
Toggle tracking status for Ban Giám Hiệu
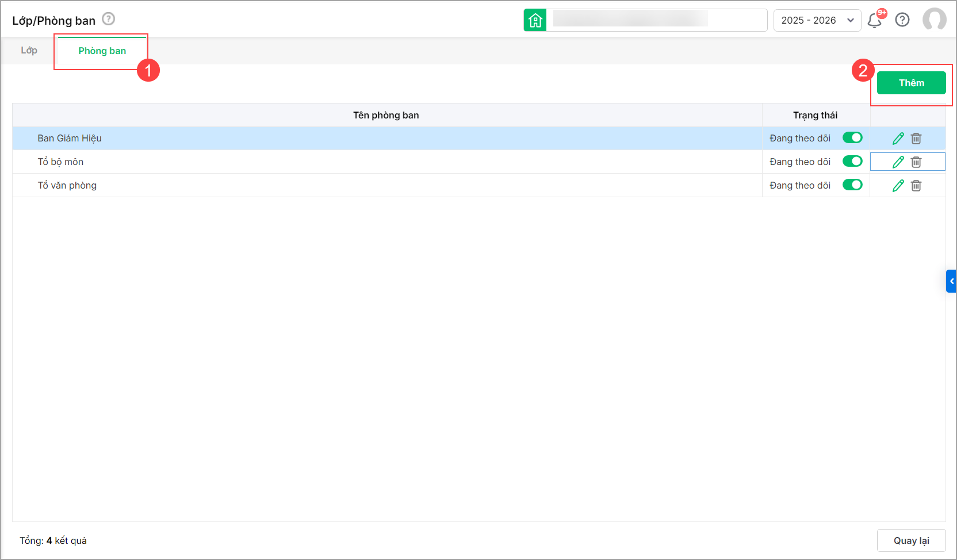click(x=852, y=137)
